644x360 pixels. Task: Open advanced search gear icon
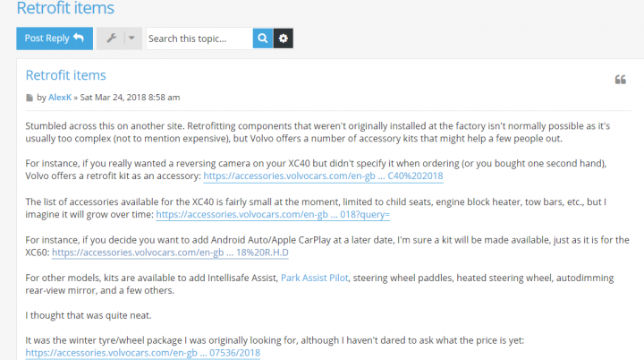[284, 39]
